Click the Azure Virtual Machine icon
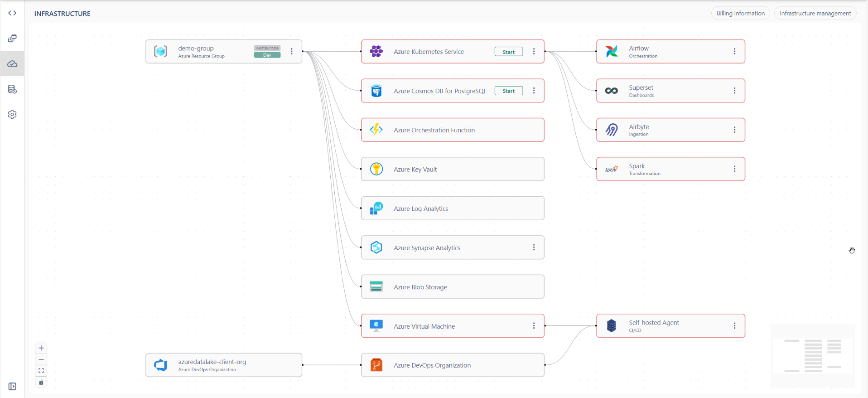Viewport: 868px width, 398px height. 376,326
